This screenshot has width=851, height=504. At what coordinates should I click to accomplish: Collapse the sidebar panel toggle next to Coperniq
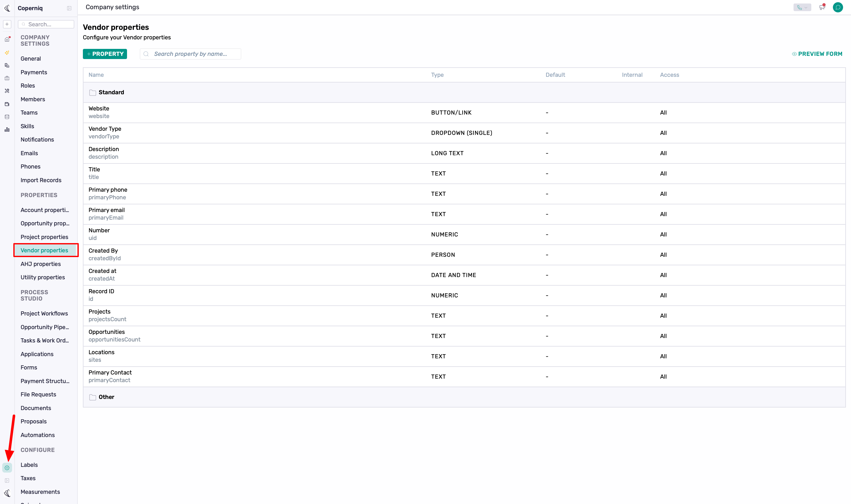click(69, 8)
